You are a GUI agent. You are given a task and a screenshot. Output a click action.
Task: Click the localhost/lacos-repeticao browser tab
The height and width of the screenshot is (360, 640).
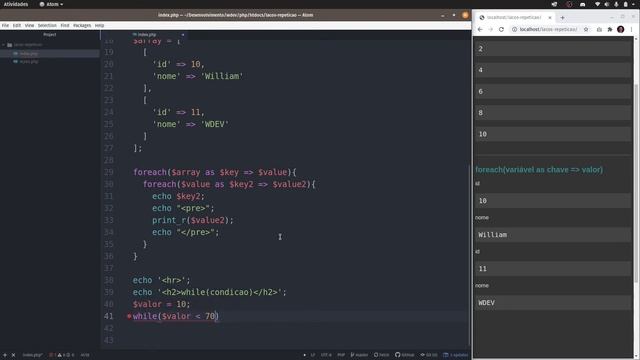coord(514,18)
